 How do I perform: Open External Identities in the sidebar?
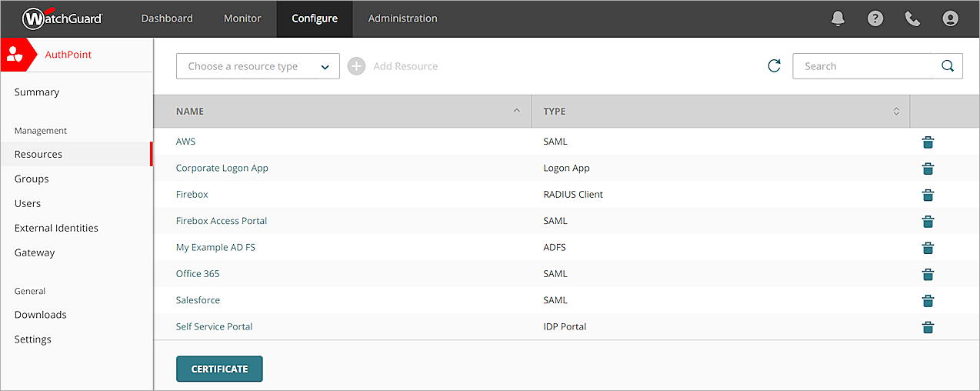click(x=56, y=228)
